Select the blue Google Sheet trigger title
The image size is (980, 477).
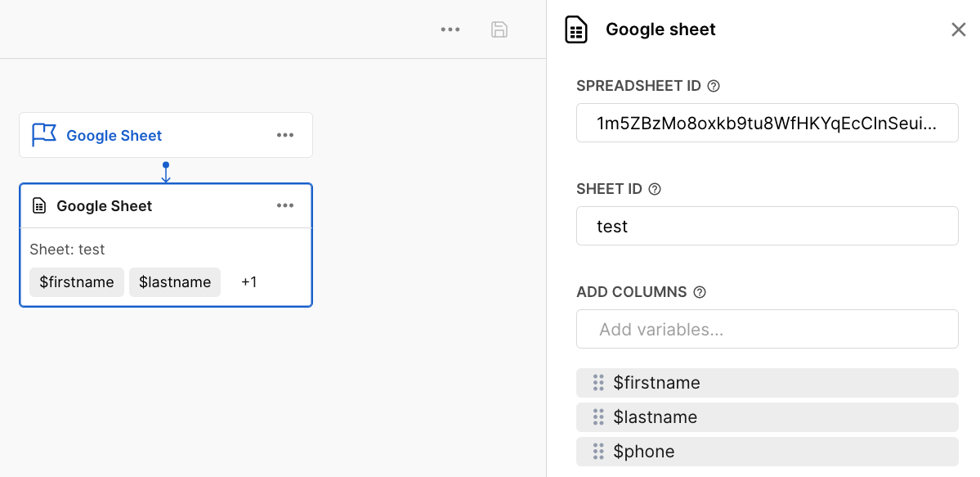[114, 136]
